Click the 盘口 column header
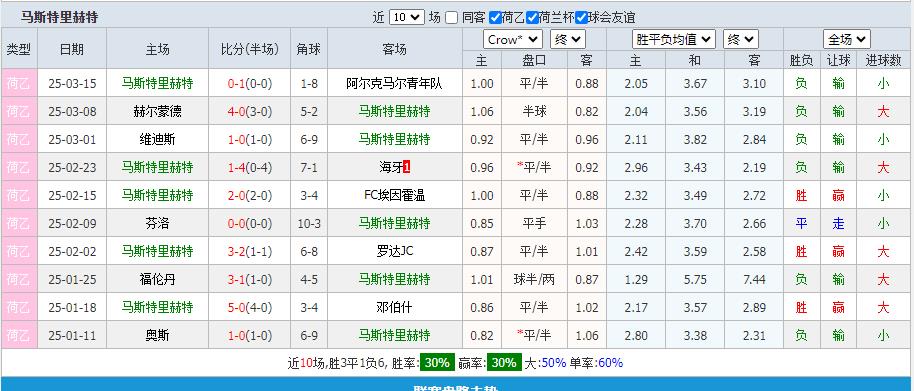Viewport: 914px width, 391px height. point(534,61)
